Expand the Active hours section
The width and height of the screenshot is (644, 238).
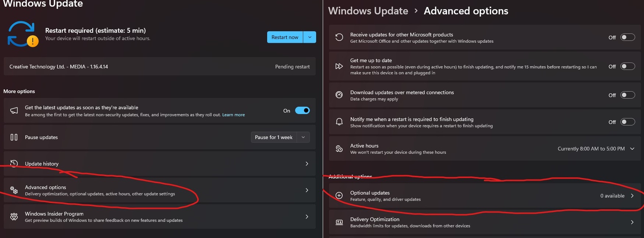pyautogui.click(x=632, y=149)
